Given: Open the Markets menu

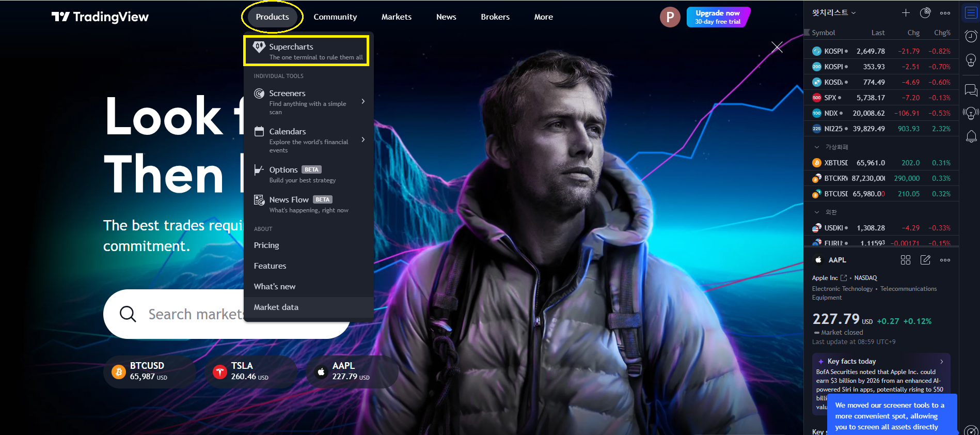Looking at the screenshot, I should [396, 17].
